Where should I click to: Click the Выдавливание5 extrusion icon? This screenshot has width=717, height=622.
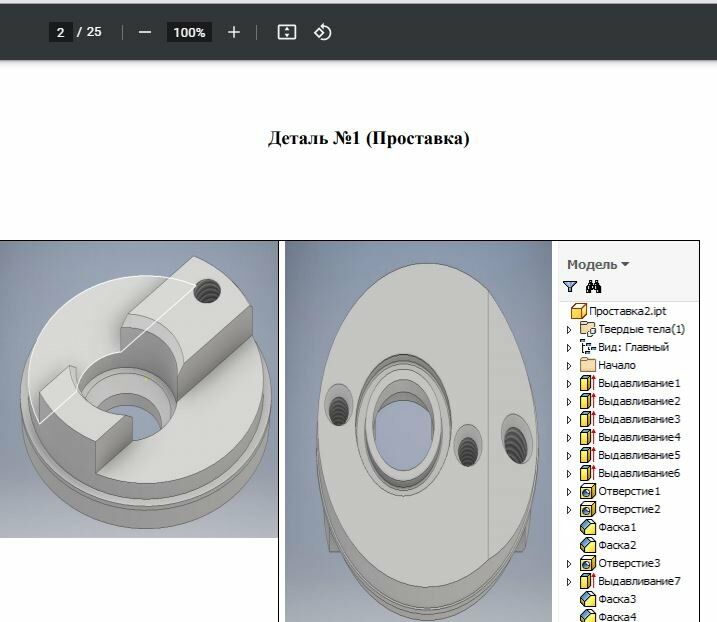tap(588, 455)
